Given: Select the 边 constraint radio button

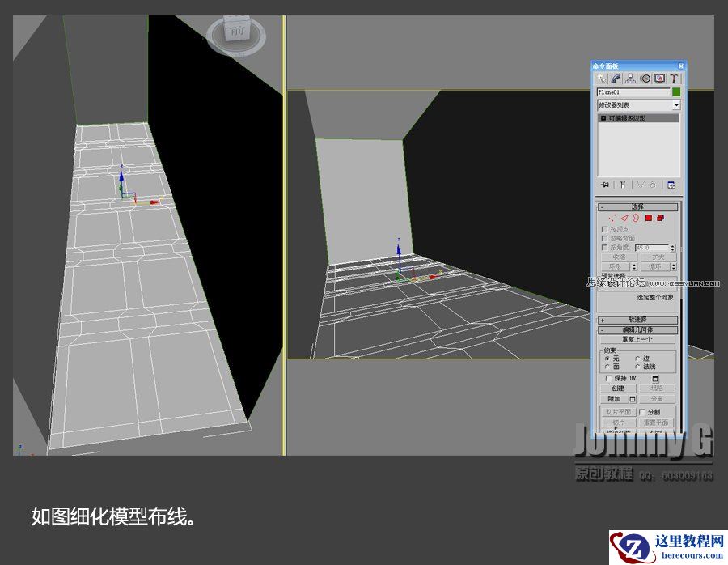Looking at the screenshot, I should coord(637,358).
